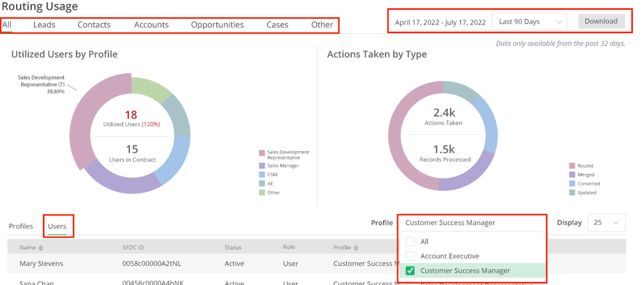The height and width of the screenshot is (285, 644).
Task: Click the Download button
Action: click(x=601, y=21)
